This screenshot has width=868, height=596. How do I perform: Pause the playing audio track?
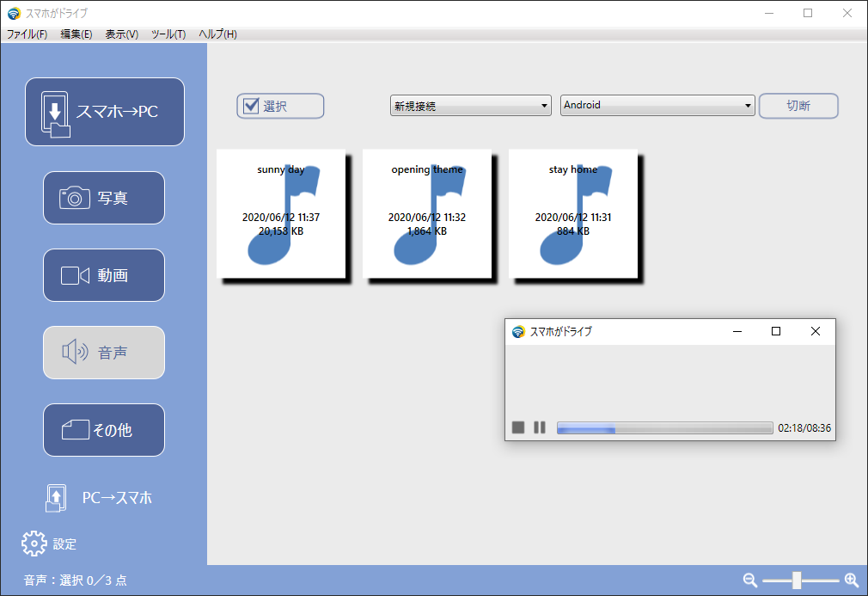click(540, 427)
